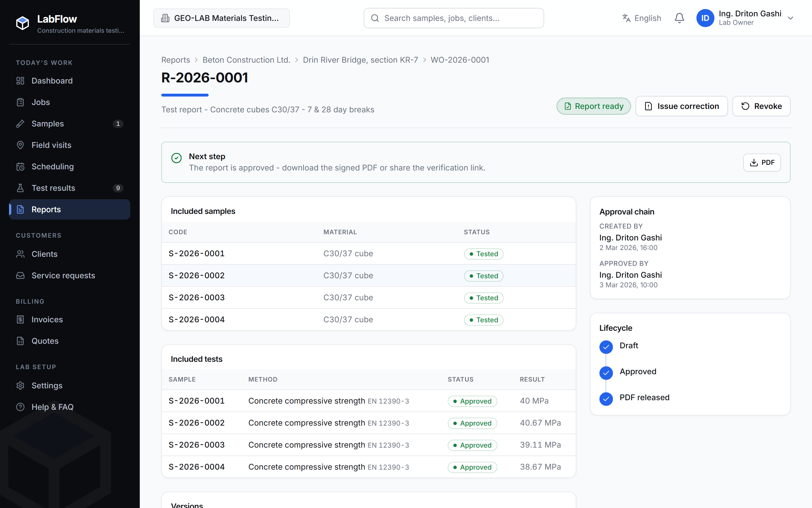
Task: Click the Jobs clipboard icon
Action: click(x=21, y=102)
